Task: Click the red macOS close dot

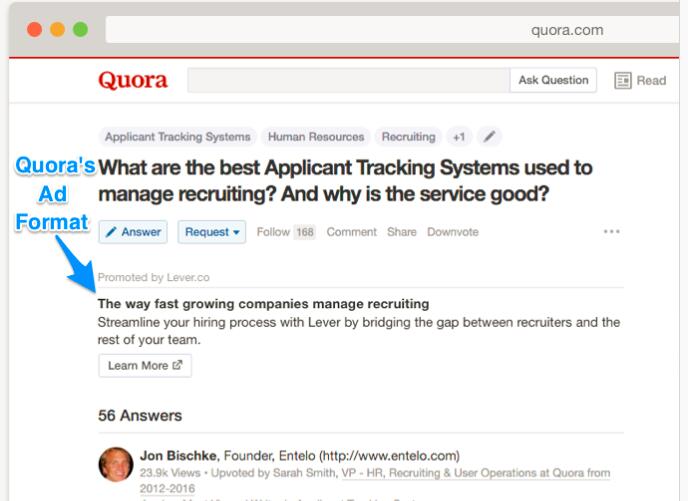Action: (x=35, y=29)
